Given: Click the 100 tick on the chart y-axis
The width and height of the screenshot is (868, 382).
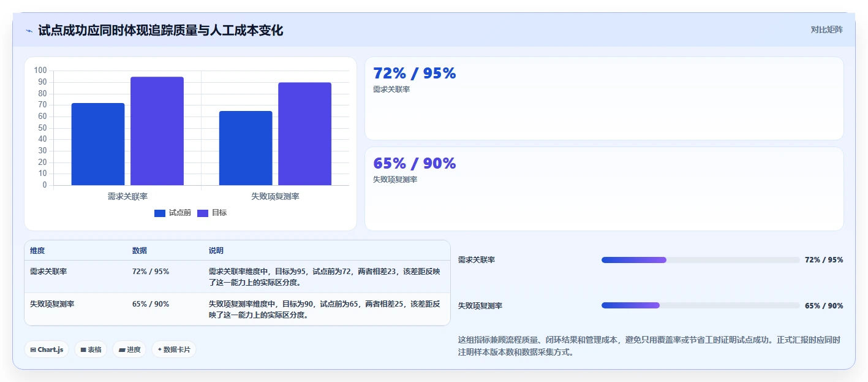Looking at the screenshot, I should [x=40, y=71].
